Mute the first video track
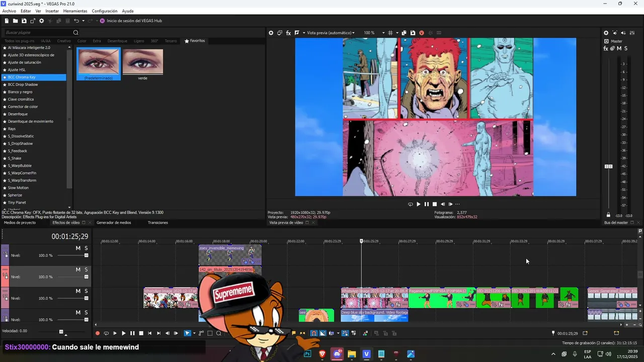This screenshot has height=362, width=644. (x=78, y=248)
